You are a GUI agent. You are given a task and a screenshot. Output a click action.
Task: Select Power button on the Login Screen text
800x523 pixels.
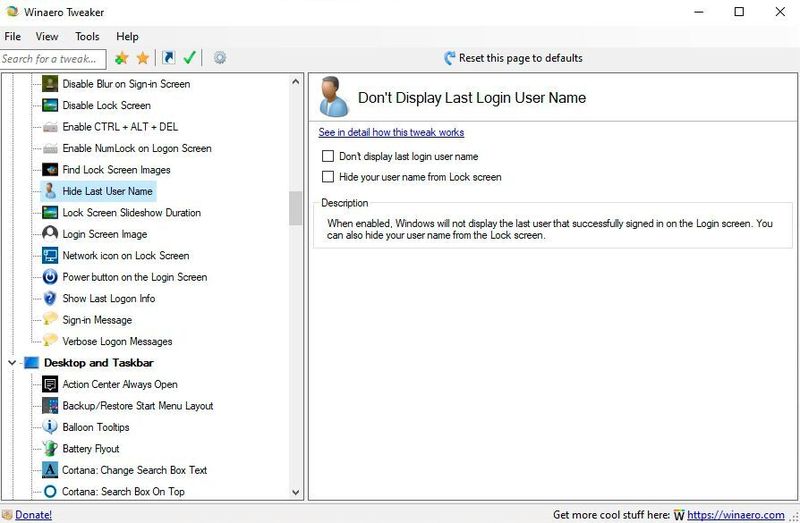[x=135, y=277]
